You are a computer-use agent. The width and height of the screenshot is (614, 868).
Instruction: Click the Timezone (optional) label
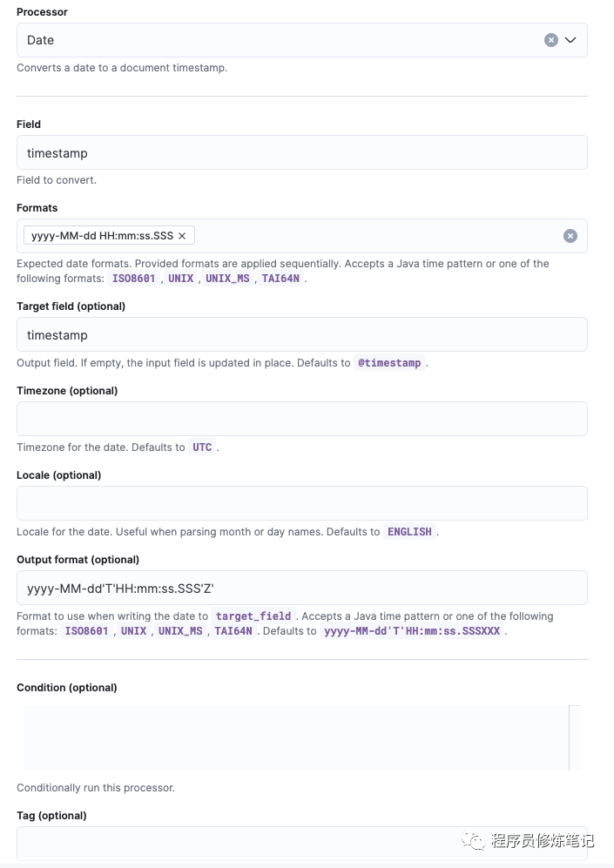pyautogui.click(x=67, y=391)
